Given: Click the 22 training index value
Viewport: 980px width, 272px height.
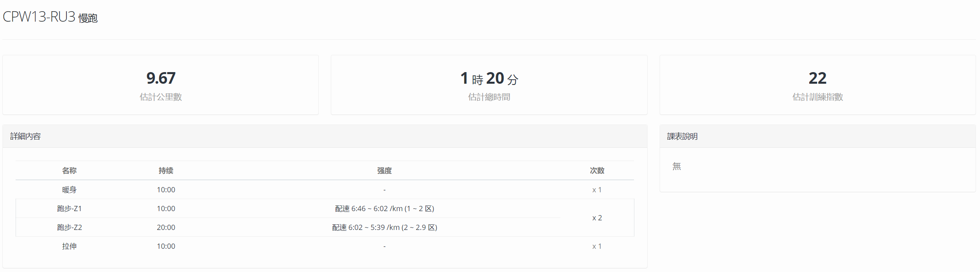Looking at the screenshot, I should pyautogui.click(x=818, y=78).
